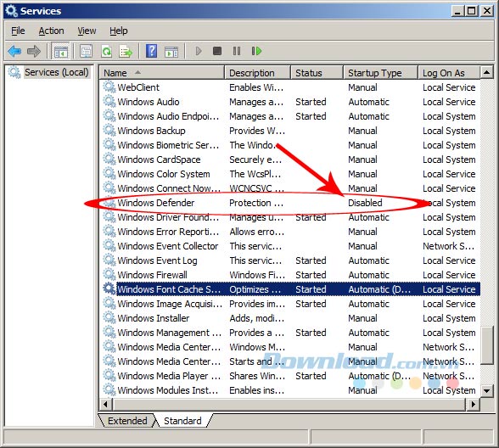
Task: Click the horizontal scrollbar left arrow
Action: 105,405
